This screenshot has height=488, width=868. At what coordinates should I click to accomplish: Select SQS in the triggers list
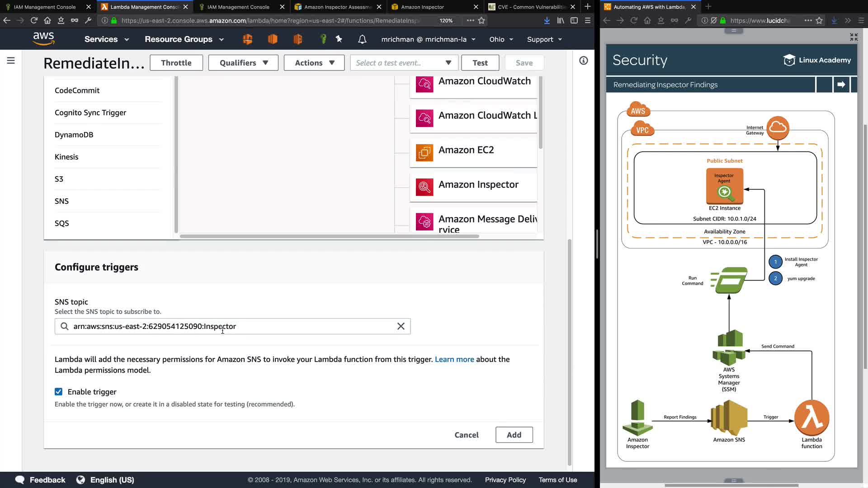tap(62, 223)
